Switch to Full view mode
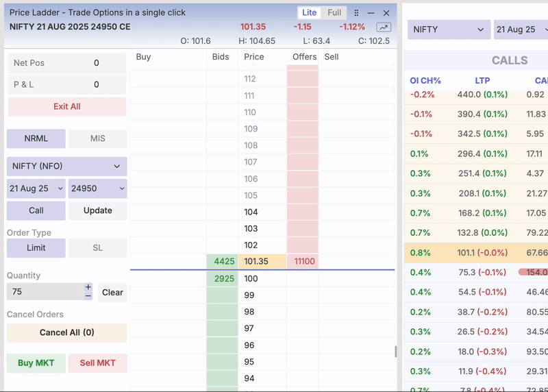The image size is (548, 392). pyautogui.click(x=334, y=13)
